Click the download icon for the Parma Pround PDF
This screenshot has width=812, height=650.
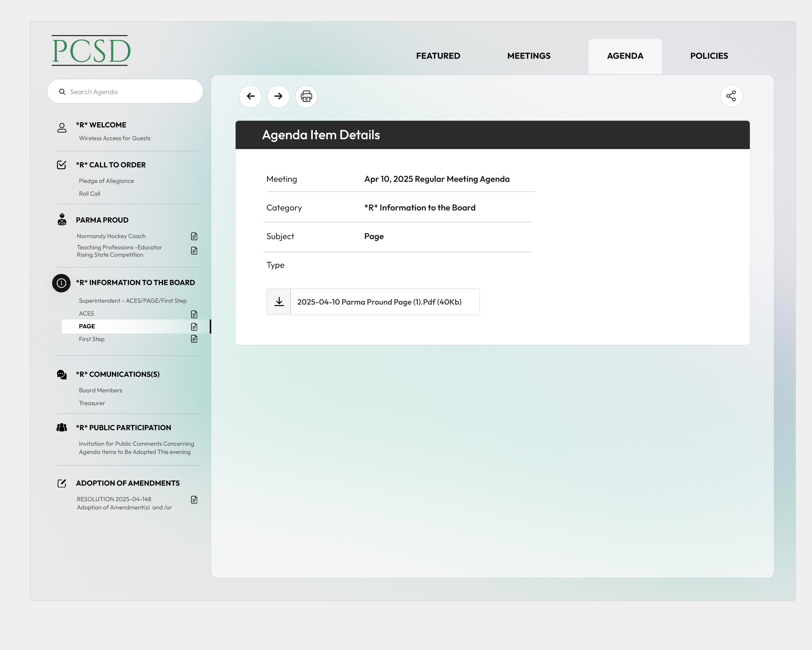tap(278, 302)
